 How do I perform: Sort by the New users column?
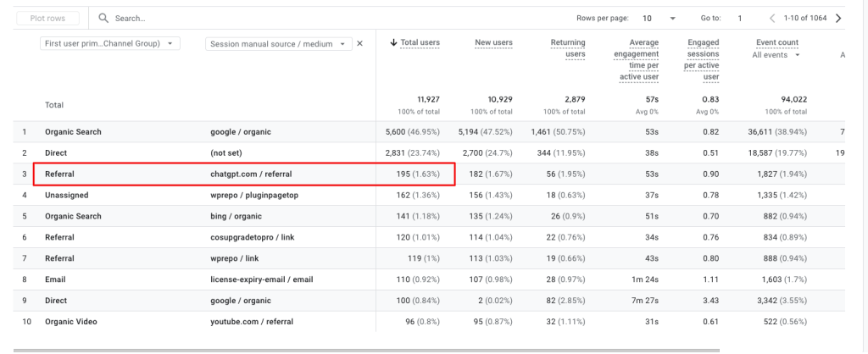493,42
